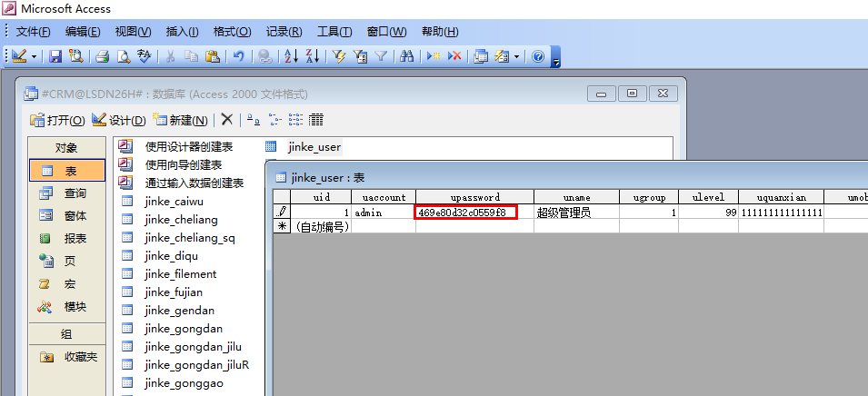
Task: Switch to the Database Window icon
Action: point(481,56)
